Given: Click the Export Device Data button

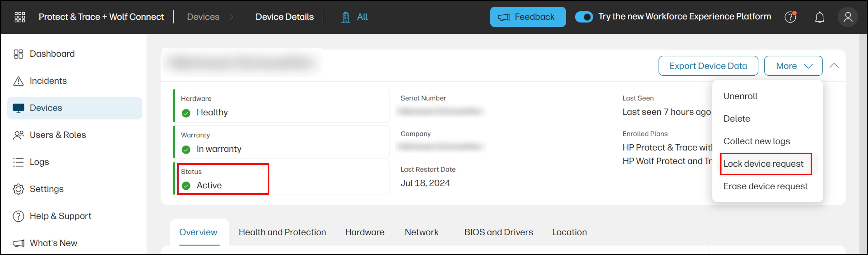Looking at the screenshot, I should 708,66.
